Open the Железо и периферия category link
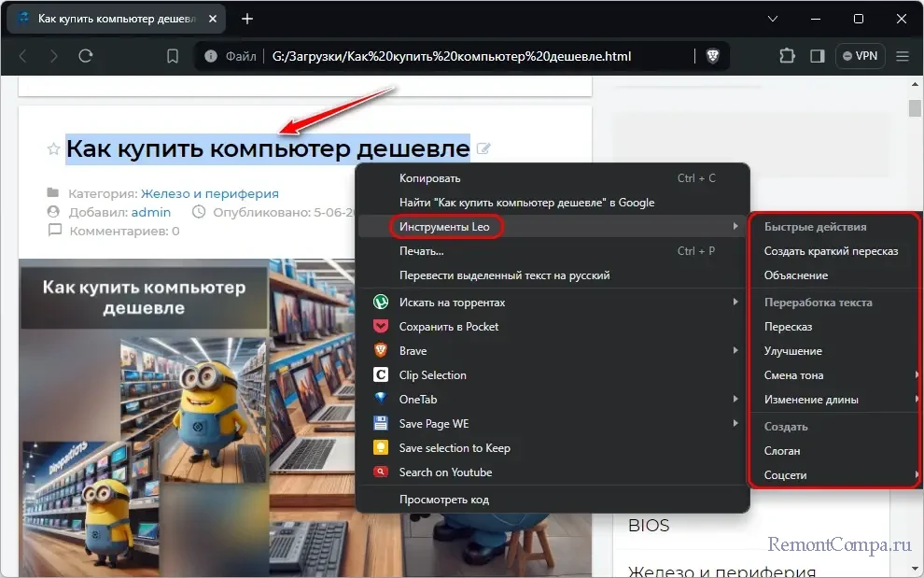The image size is (924, 578). pos(209,194)
